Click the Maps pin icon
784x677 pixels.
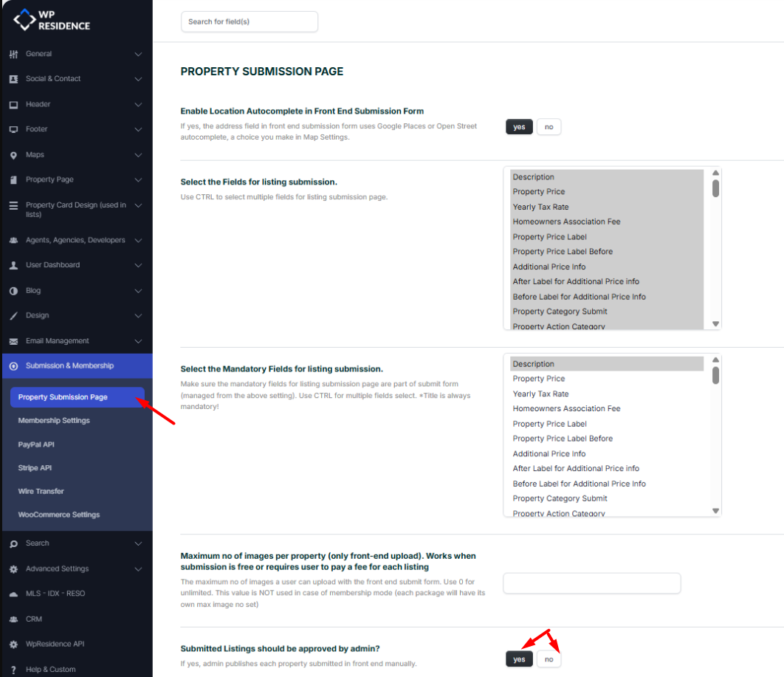point(13,155)
